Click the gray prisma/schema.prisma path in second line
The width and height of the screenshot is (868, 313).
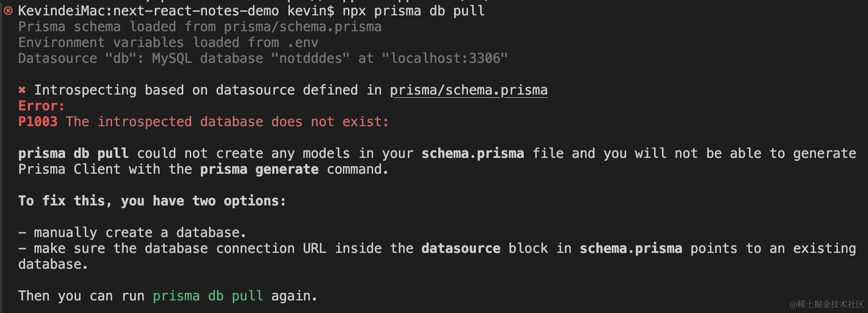coord(302,27)
